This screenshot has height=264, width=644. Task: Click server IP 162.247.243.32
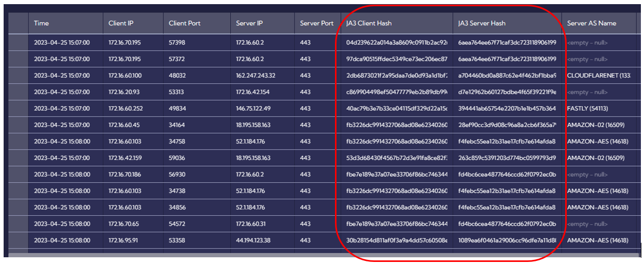pos(256,76)
